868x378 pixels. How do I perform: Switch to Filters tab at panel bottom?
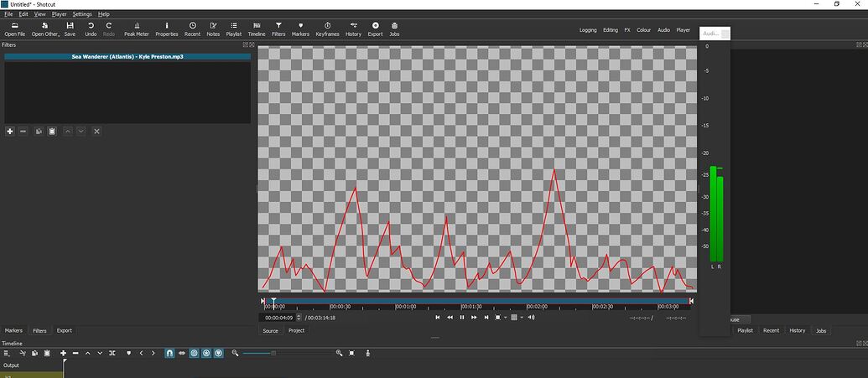[40, 330]
